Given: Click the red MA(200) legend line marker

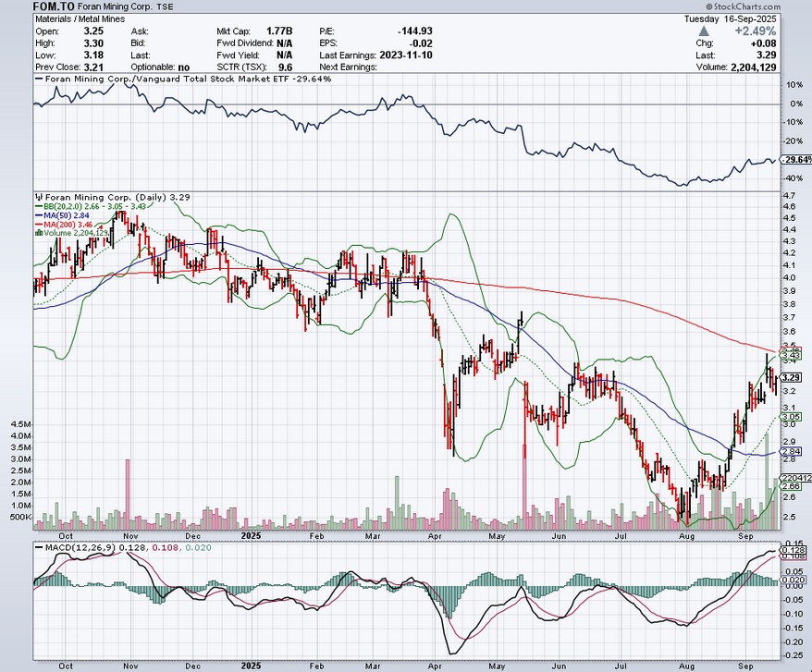Looking at the screenshot, I should click(37, 225).
